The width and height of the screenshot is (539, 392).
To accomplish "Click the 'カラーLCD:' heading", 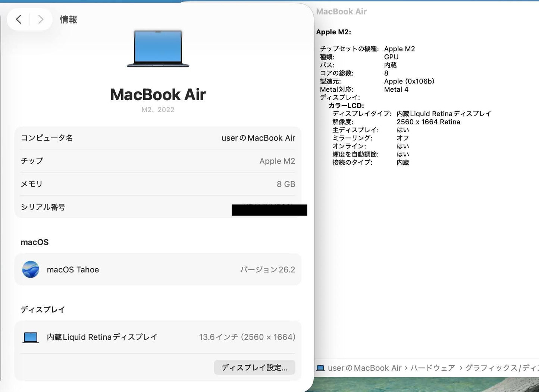I will pyautogui.click(x=346, y=106).
